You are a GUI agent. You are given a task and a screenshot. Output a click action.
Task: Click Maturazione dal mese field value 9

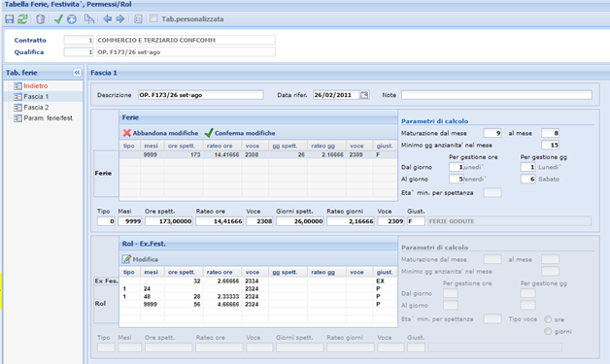pyautogui.click(x=492, y=133)
